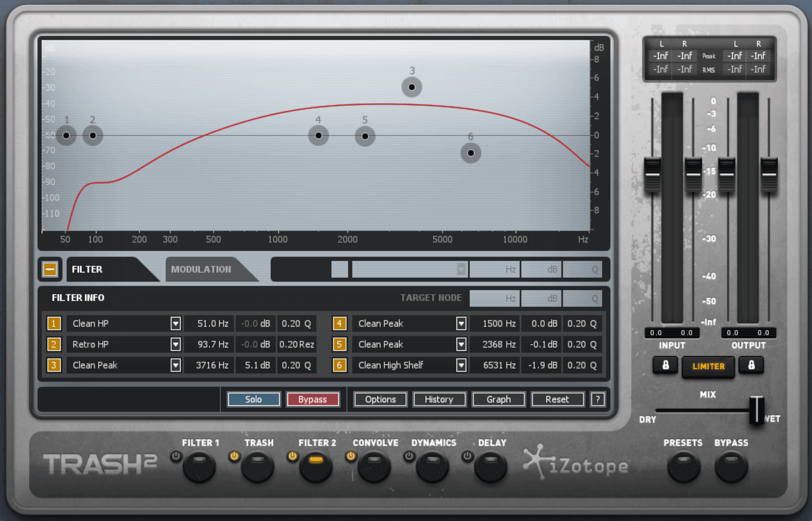Click band 4 frequency field 1500 Hz
This screenshot has width=812, height=521.
click(x=495, y=323)
